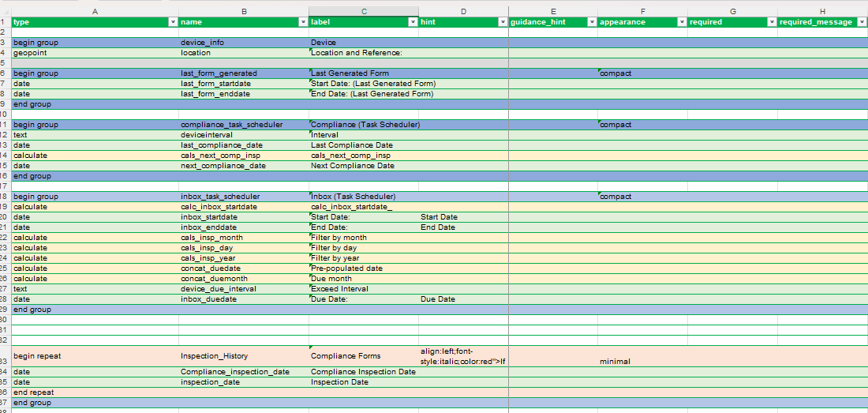This screenshot has width=868, height=413.
Task: Click the 'concat_duemonth' cell
Action: 244,279
